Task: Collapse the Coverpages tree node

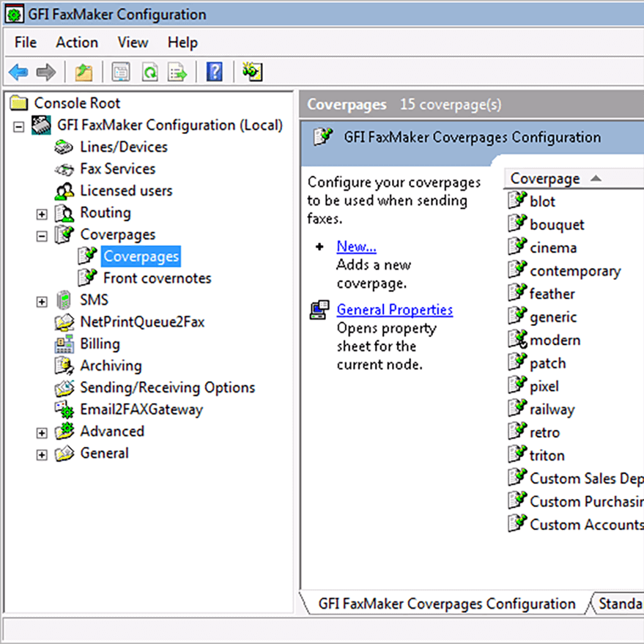Action: tap(42, 236)
